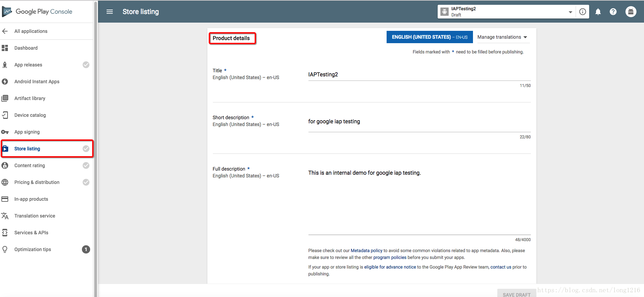Open the help question mark icon
Image resolution: width=644 pixels, height=297 pixels.
point(613,12)
